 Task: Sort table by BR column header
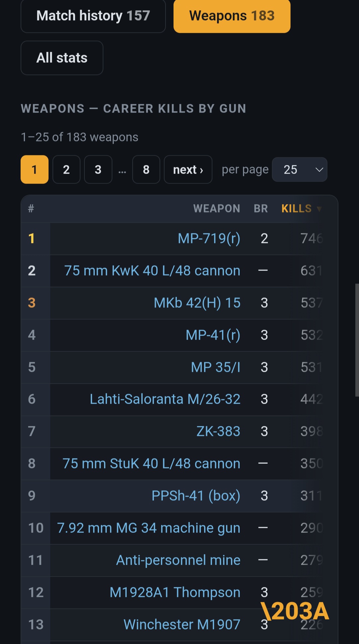tap(261, 208)
